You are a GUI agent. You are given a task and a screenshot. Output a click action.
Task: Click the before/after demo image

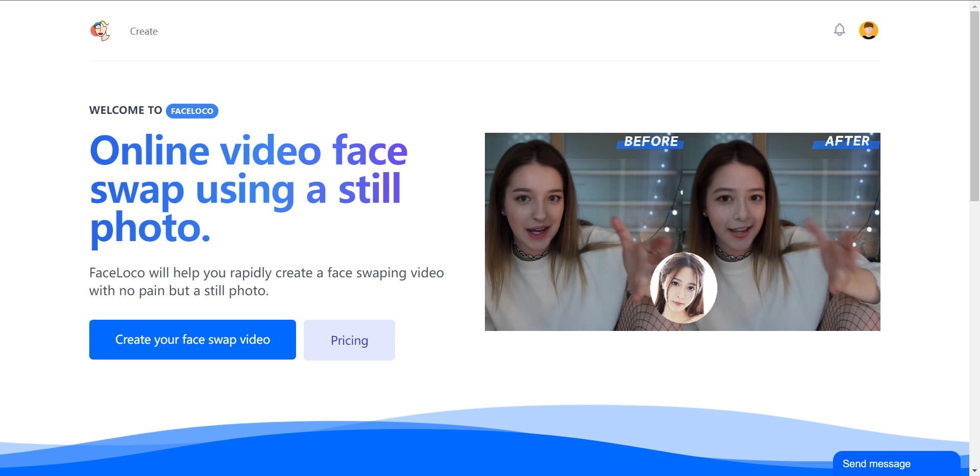coord(682,232)
